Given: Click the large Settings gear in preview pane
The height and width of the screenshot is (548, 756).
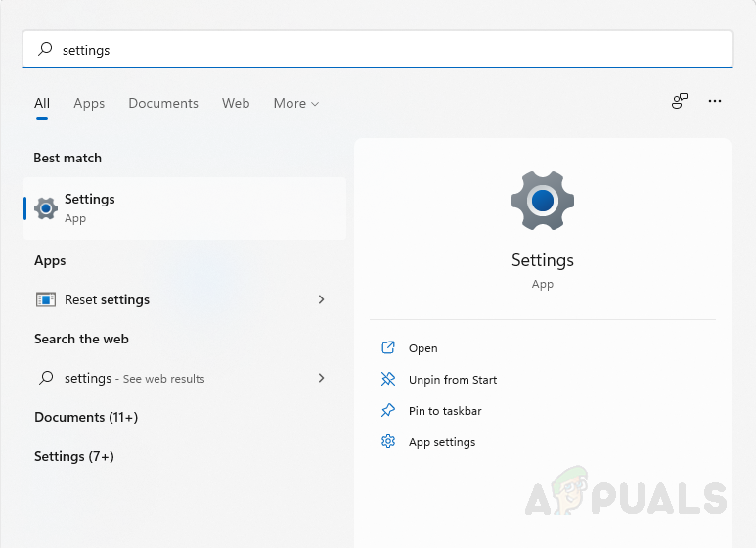Looking at the screenshot, I should tap(543, 201).
